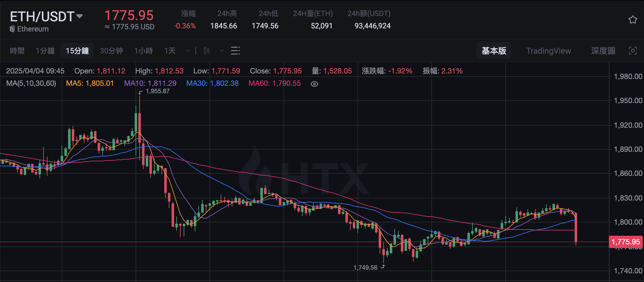Select the candlestick chart type icon
The height and width of the screenshot is (282, 644).
(x=206, y=51)
